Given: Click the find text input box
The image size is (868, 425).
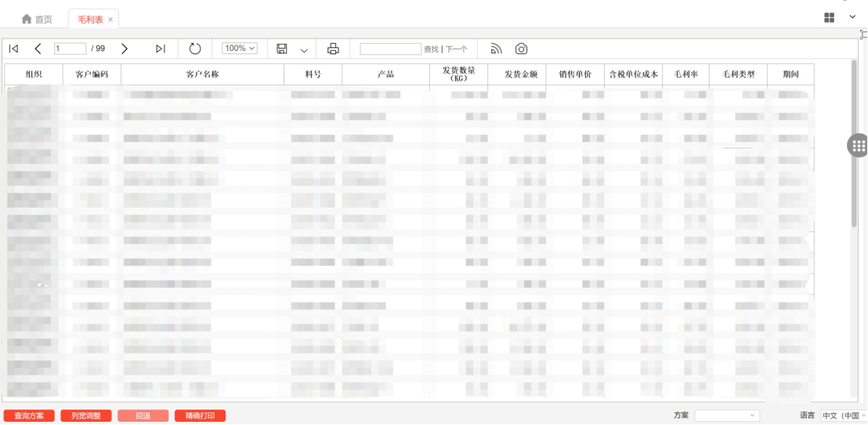Looking at the screenshot, I should coord(391,49).
